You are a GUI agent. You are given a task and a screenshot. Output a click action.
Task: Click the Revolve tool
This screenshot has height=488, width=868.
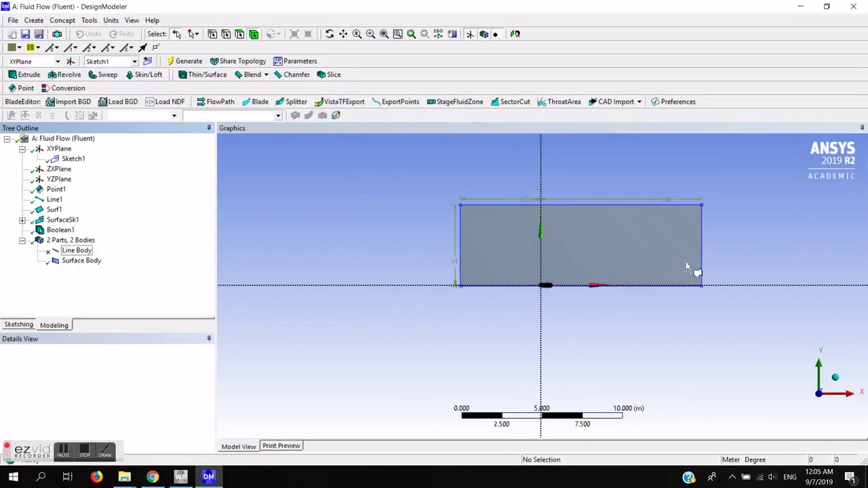(x=64, y=75)
